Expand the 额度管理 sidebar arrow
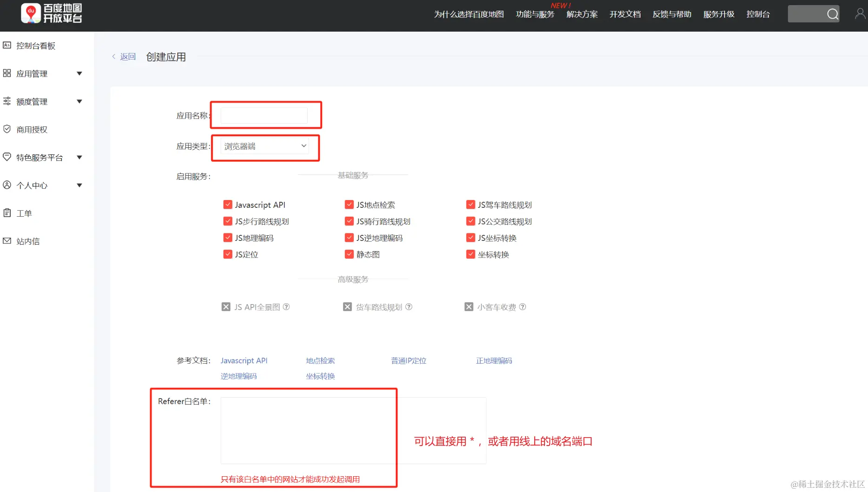This screenshot has width=868, height=492. point(80,101)
